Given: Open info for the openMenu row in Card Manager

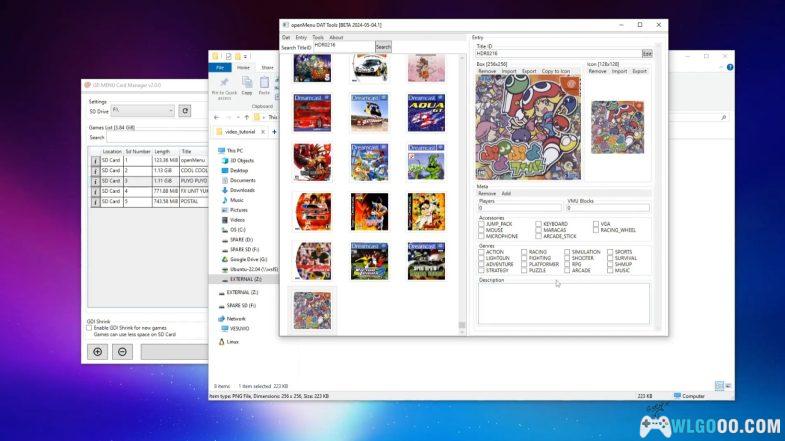Looking at the screenshot, I should click(95, 161).
